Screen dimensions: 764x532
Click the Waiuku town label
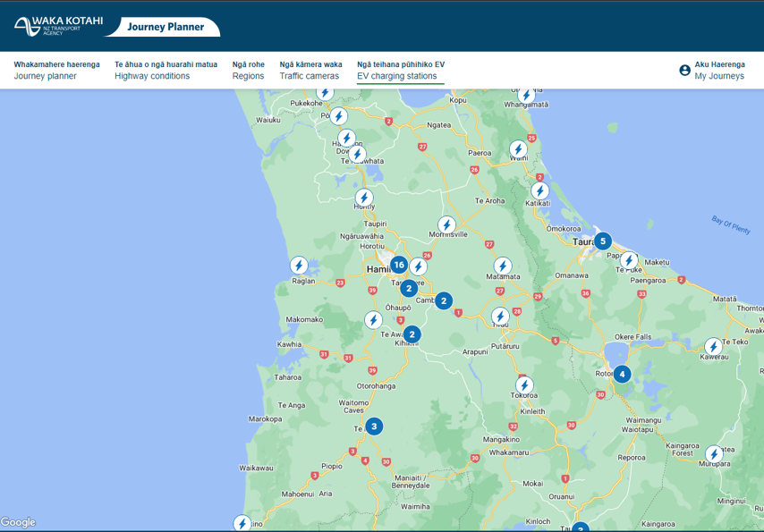click(x=268, y=119)
